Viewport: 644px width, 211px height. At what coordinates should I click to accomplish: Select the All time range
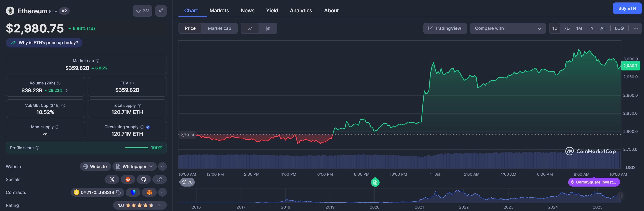click(603, 28)
